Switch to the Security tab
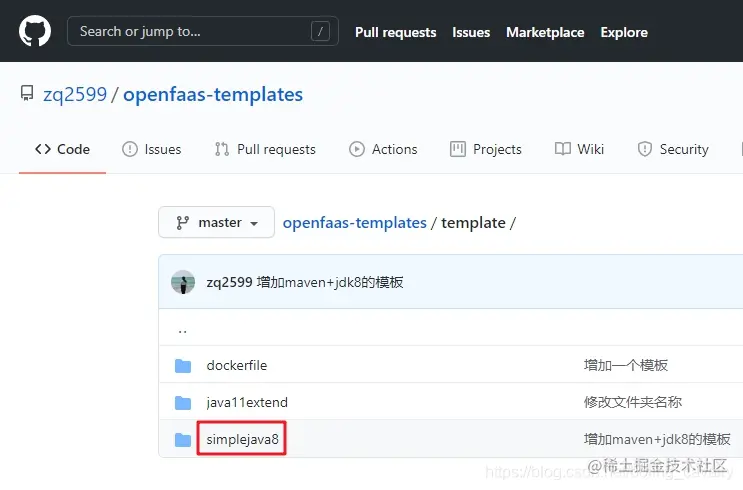743x490 pixels. tap(673, 149)
